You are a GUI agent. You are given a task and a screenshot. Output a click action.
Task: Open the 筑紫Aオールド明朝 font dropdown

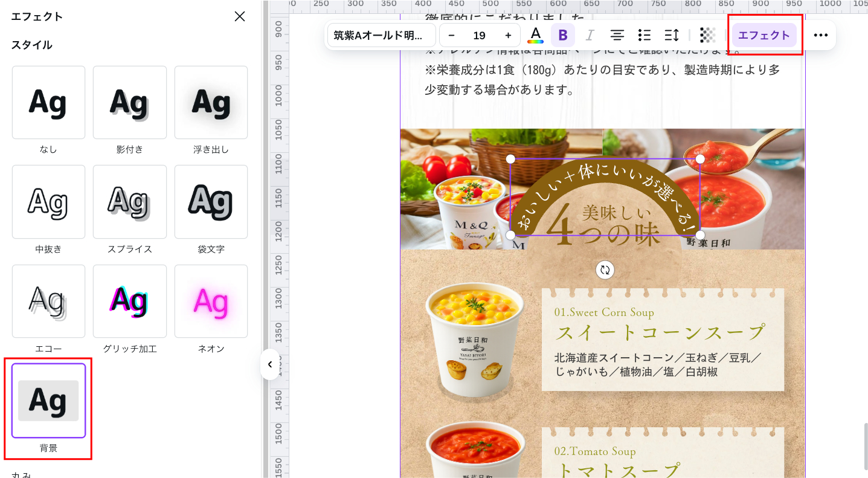[x=381, y=35]
